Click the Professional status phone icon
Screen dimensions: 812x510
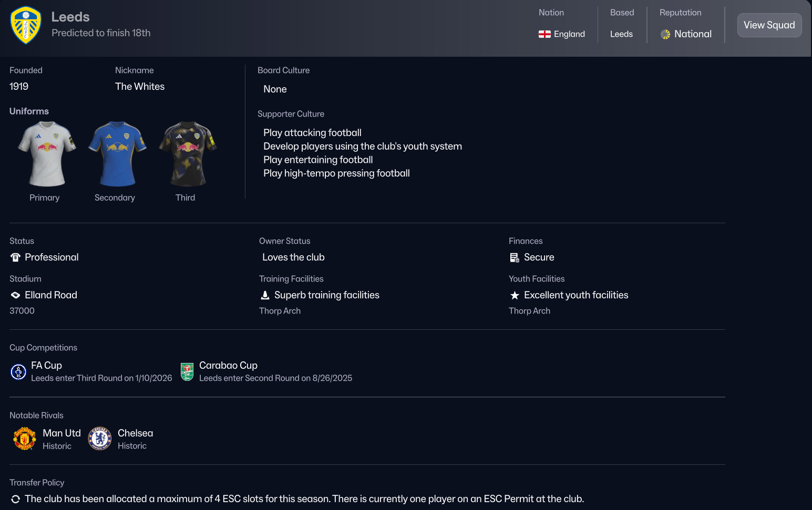pyautogui.click(x=15, y=257)
